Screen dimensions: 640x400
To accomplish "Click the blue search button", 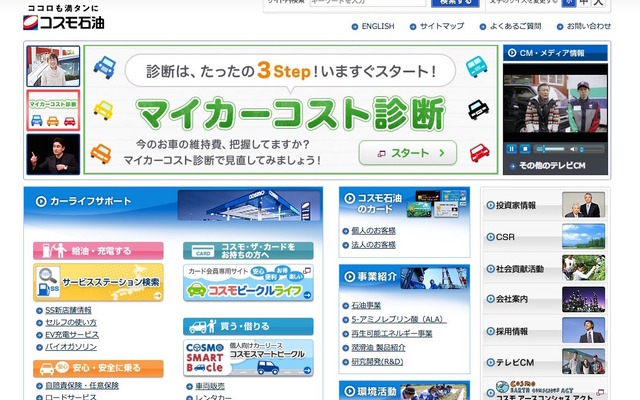I will (x=456, y=3).
